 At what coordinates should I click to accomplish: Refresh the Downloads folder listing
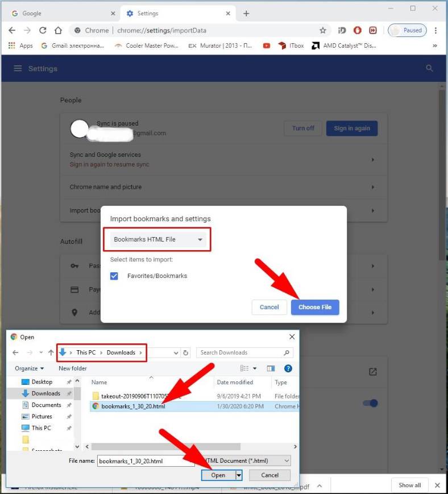(x=186, y=353)
